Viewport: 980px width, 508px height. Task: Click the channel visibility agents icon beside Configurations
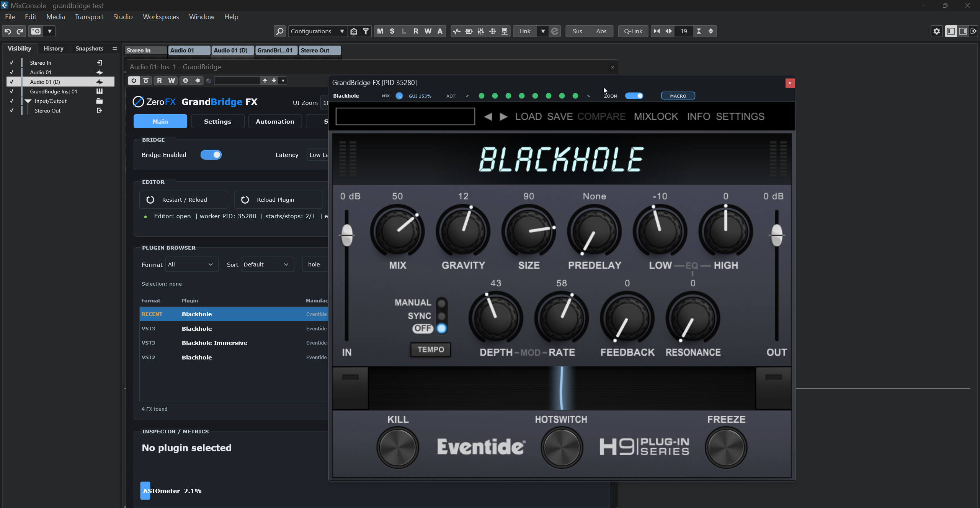click(x=354, y=31)
